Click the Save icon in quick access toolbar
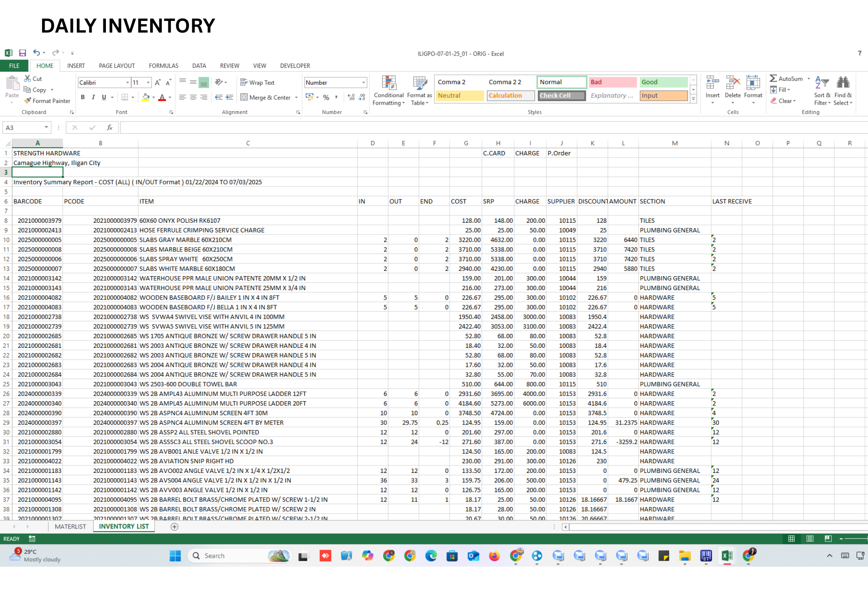 tap(23, 53)
